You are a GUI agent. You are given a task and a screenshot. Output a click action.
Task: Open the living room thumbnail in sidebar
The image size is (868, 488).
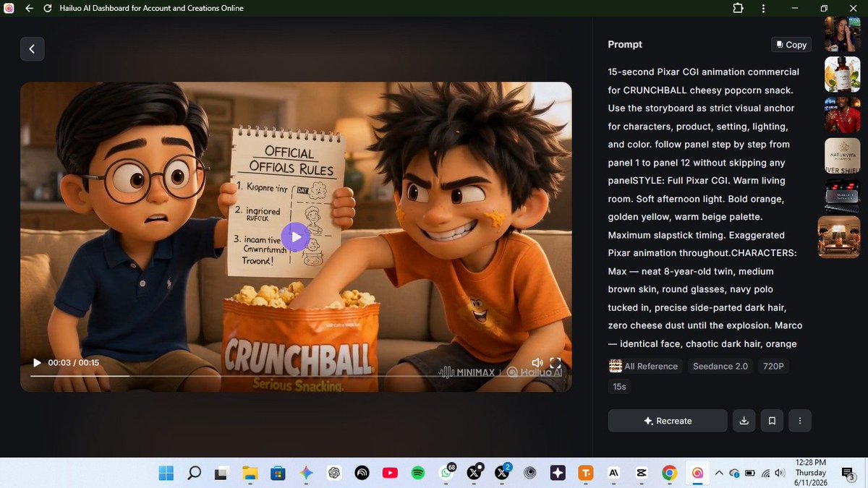(839, 237)
